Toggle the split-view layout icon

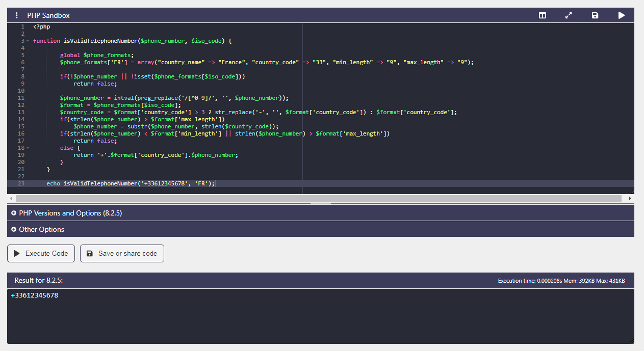pos(543,15)
